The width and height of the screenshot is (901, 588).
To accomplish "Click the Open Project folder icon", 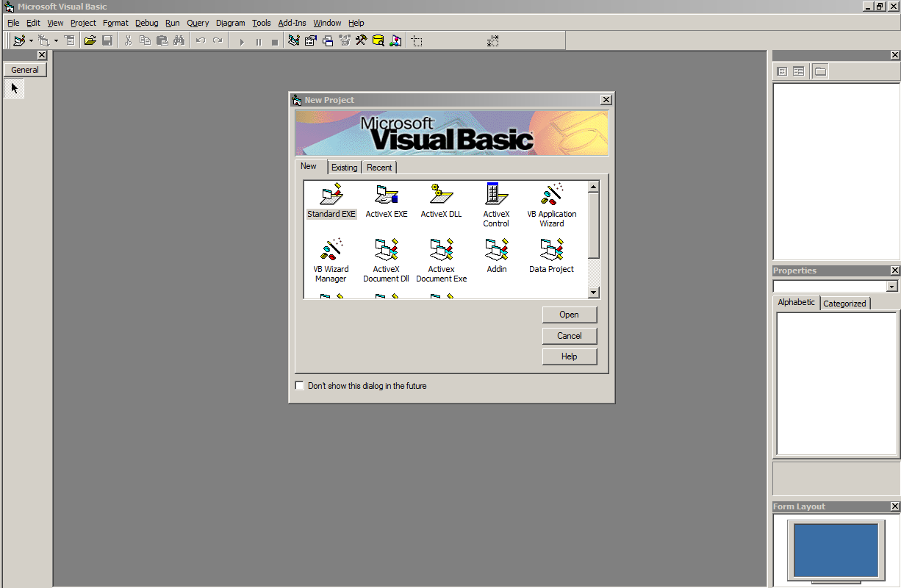I will pos(90,41).
